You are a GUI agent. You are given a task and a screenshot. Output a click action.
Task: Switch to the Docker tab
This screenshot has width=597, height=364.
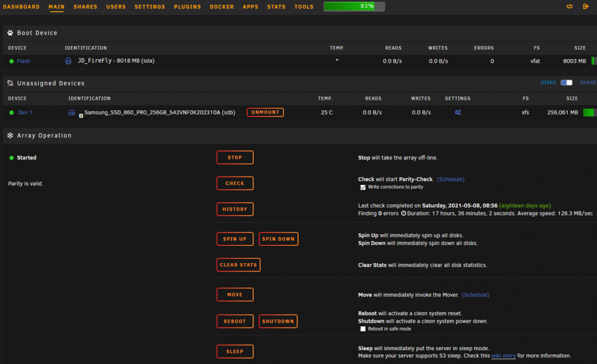coord(221,7)
